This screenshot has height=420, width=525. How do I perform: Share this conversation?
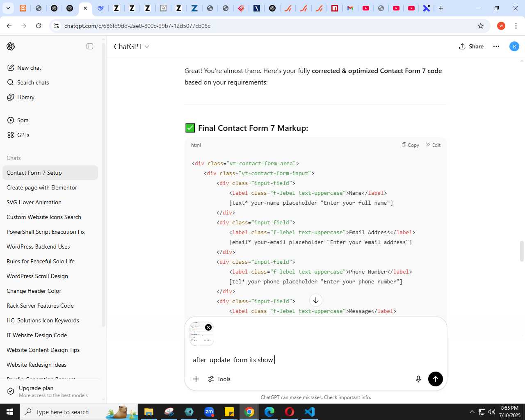(471, 46)
